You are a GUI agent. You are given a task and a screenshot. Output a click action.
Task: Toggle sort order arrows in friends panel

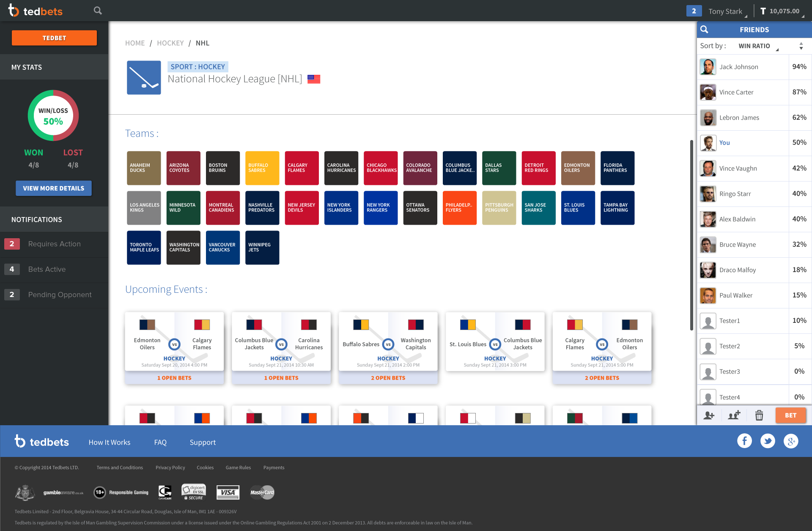tap(801, 46)
